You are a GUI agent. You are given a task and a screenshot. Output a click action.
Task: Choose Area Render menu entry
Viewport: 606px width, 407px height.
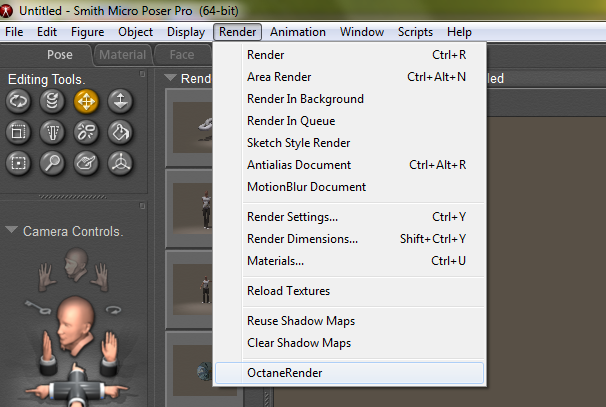pos(349,77)
